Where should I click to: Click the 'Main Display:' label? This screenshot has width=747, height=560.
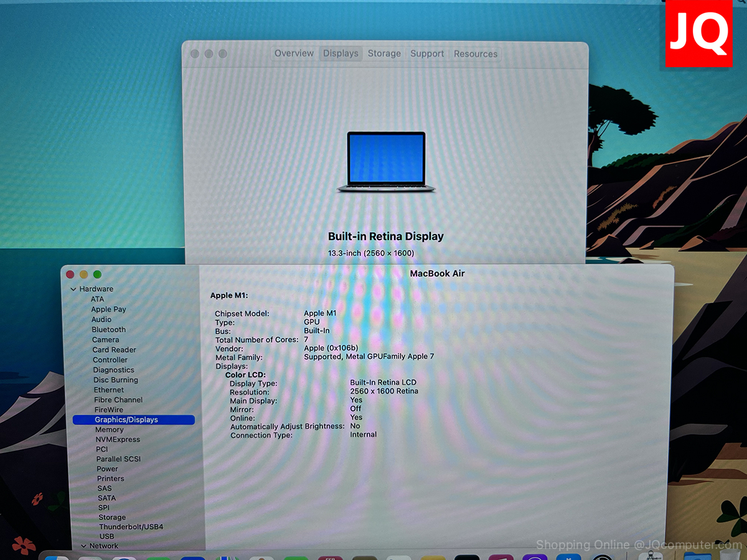[x=253, y=401]
